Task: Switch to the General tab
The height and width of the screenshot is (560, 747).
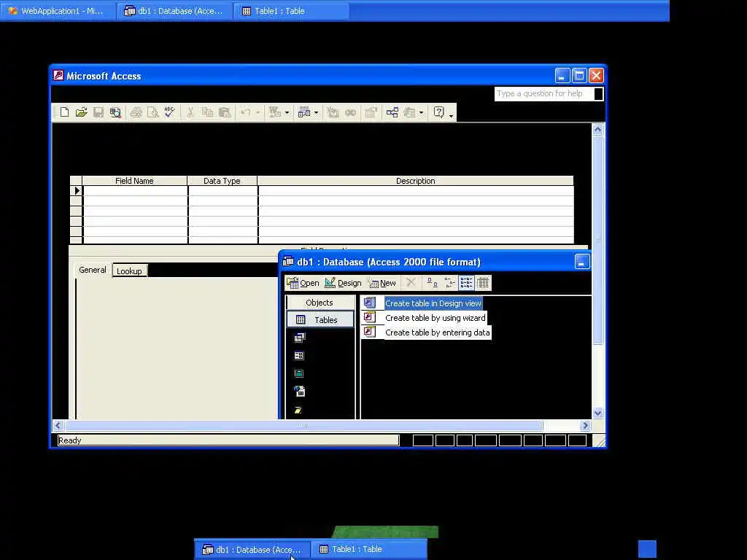Action: 93,270
